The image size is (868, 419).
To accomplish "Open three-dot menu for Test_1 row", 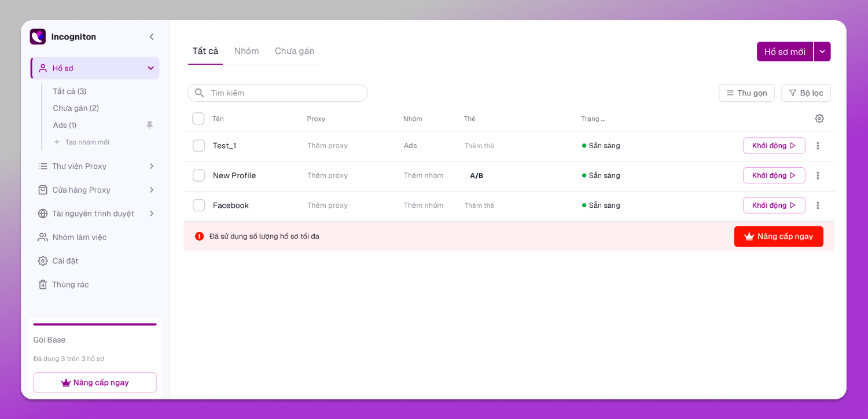I will pyautogui.click(x=818, y=146).
